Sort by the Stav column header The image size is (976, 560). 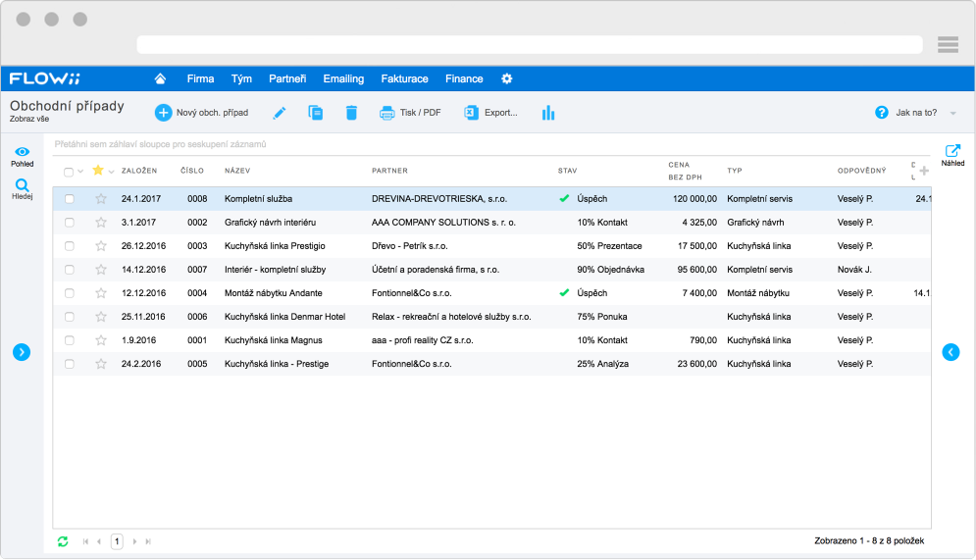[x=567, y=171]
